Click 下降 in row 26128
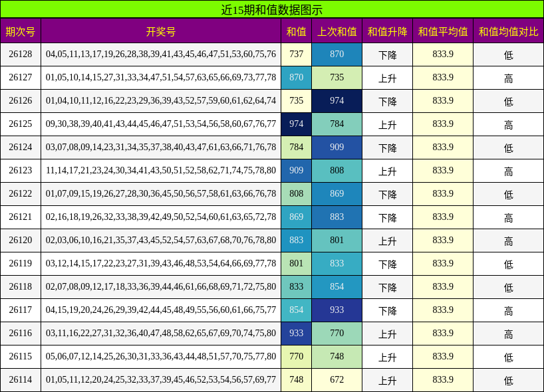544x392 pixels. tap(387, 54)
